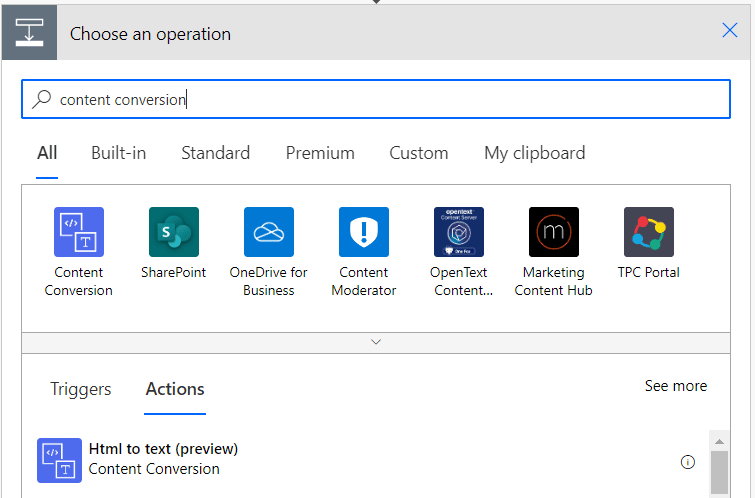Click the scrollbar up arrow
Image resolution: width=755 pixels, height=498 pixels.
[x=719, y=441]
